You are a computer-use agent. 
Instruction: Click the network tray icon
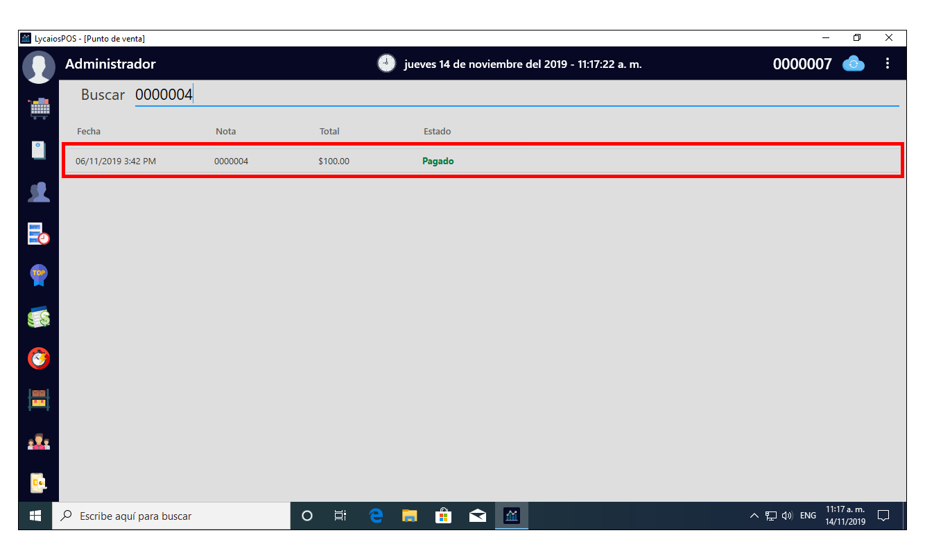(771, 516)
